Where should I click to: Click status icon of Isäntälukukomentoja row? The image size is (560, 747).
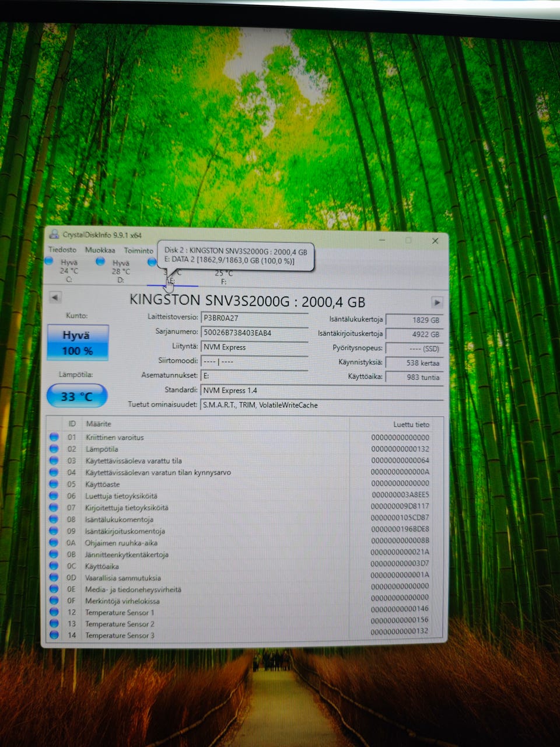pyautogui.click(x=54, y=519)
